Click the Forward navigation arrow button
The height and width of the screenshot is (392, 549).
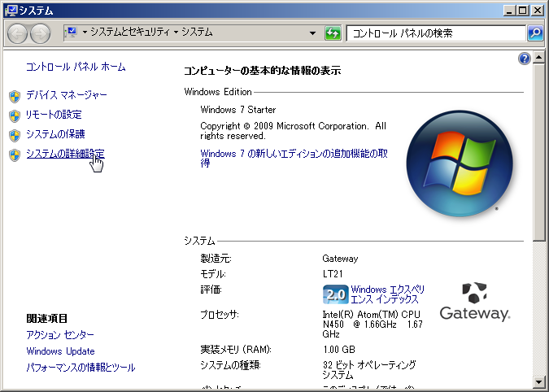click(41, 33)
